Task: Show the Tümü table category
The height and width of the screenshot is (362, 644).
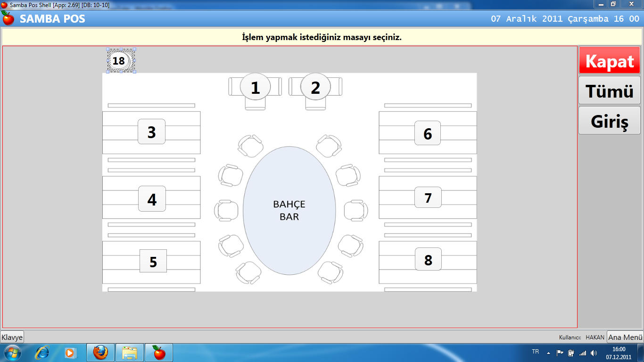Action: (610, 90)
